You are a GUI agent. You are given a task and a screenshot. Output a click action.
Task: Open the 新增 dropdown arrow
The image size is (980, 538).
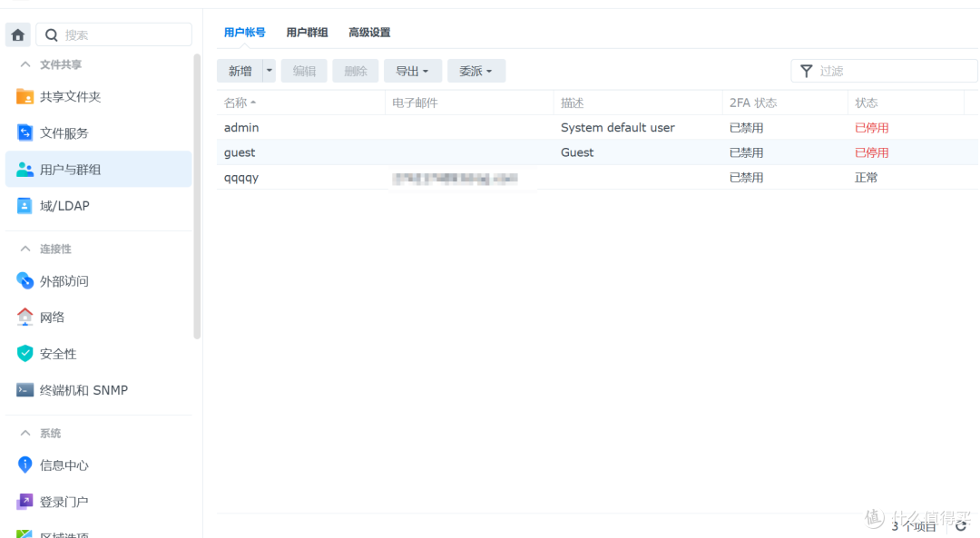tap(269, 71)
